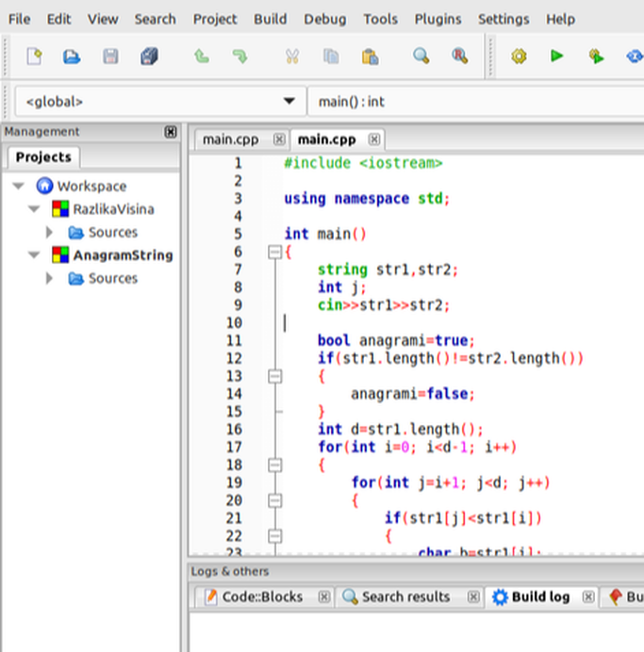This screenshot has width=644, height=652.
Task: Click the Workspace label in tree
Action: [x=91, y=187]
